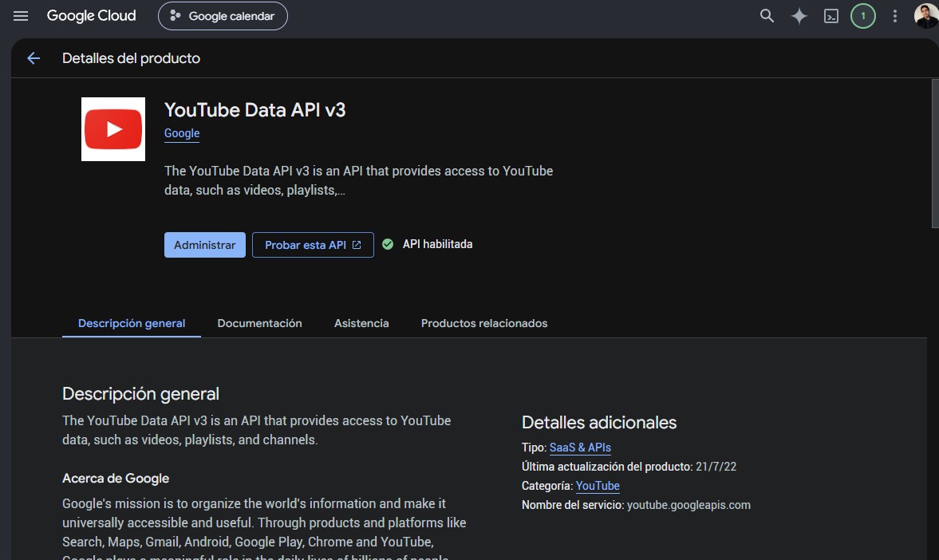Go back with the left arrow

coord(34,58)
